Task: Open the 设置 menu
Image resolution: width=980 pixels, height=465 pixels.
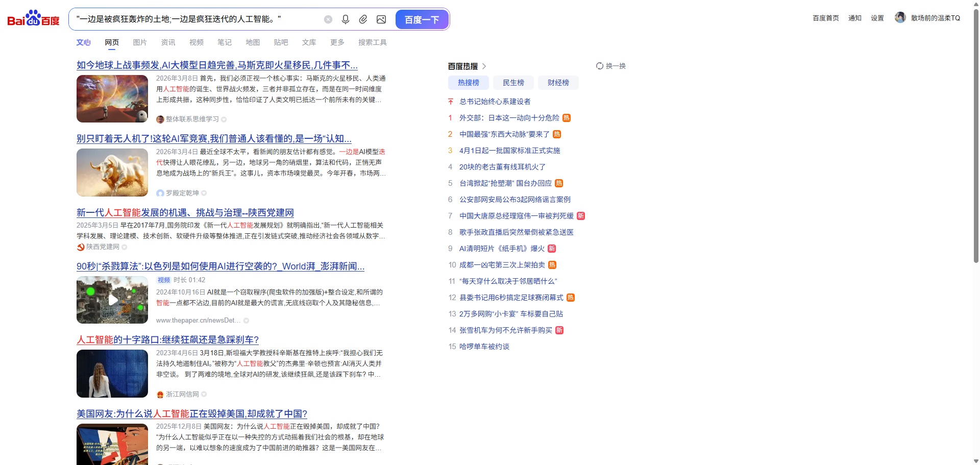Action: [877, 18]
